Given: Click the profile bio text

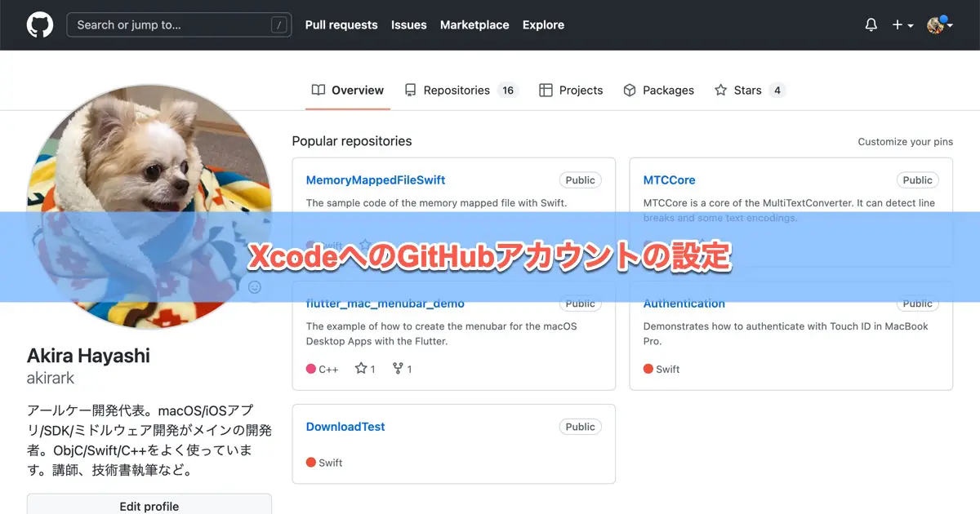Looking at the screenshot, I should click(149, 440).
